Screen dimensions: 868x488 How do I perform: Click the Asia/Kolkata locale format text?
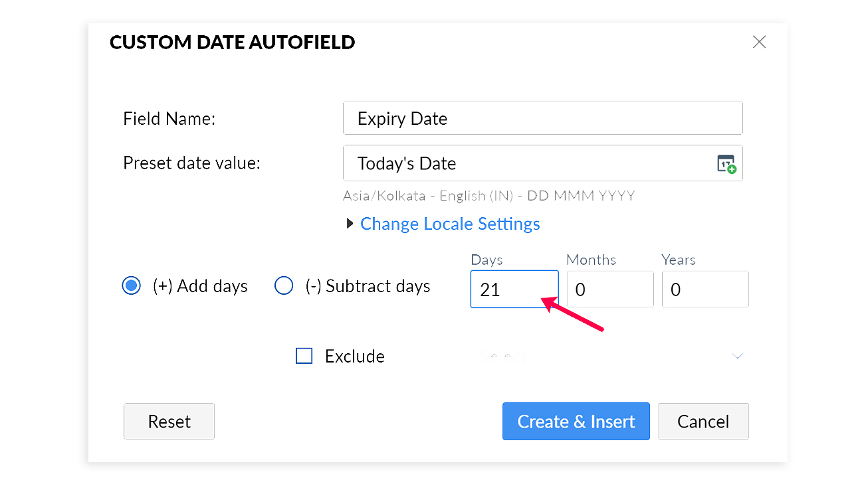click(488, 196)
